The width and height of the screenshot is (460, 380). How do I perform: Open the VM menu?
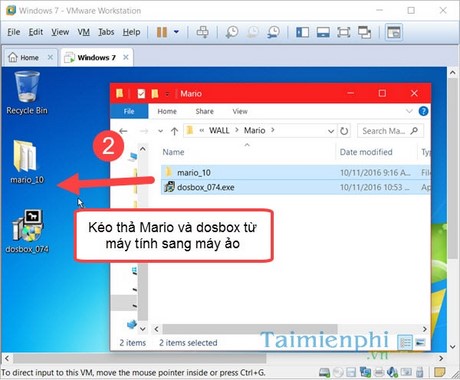(84, 32)
